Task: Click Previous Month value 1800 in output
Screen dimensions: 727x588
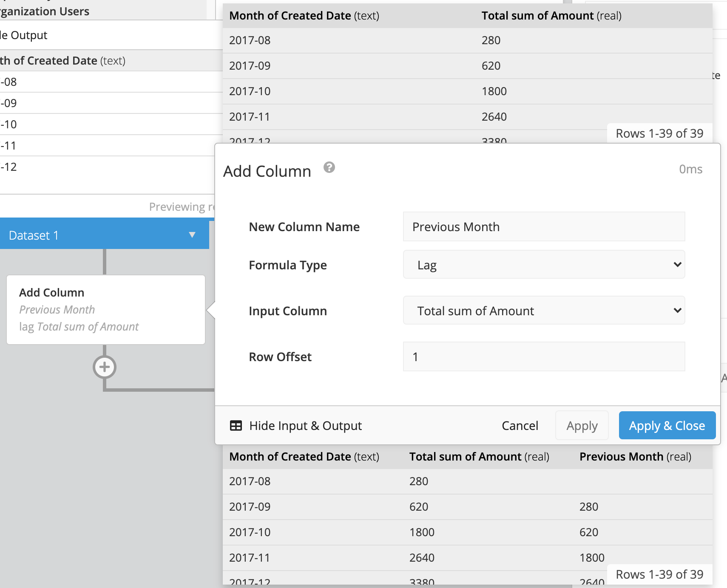Action: point(592,558)
